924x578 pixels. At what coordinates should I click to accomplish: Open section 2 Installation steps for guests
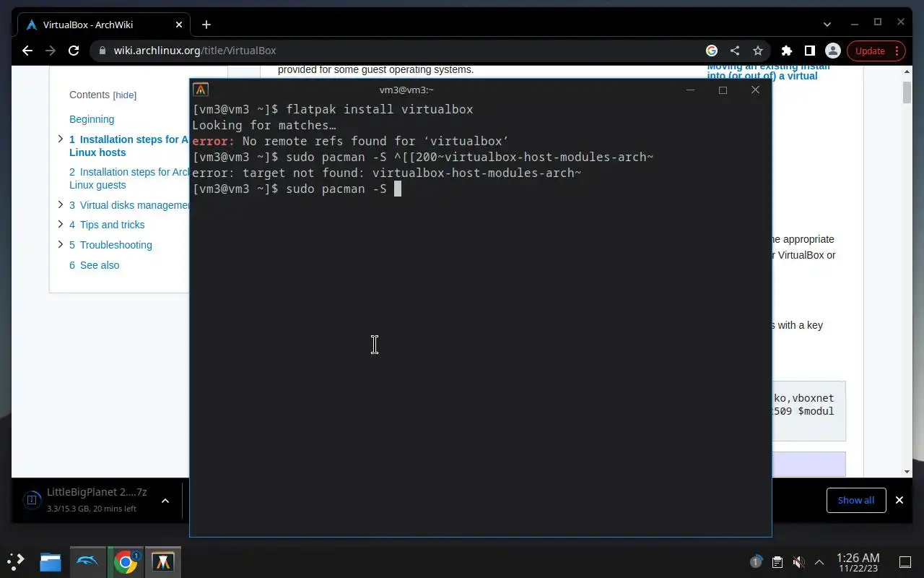click(x=129, y=178)
